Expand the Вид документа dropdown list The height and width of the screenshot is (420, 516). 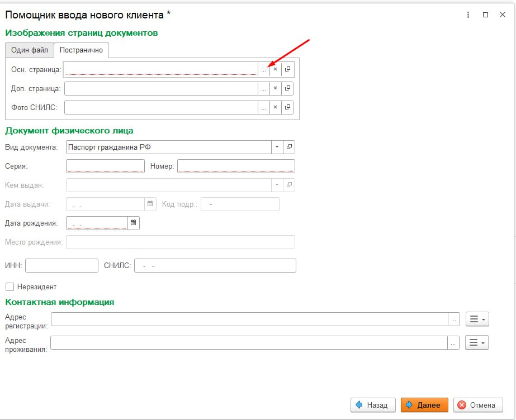[x=277, y=147]
